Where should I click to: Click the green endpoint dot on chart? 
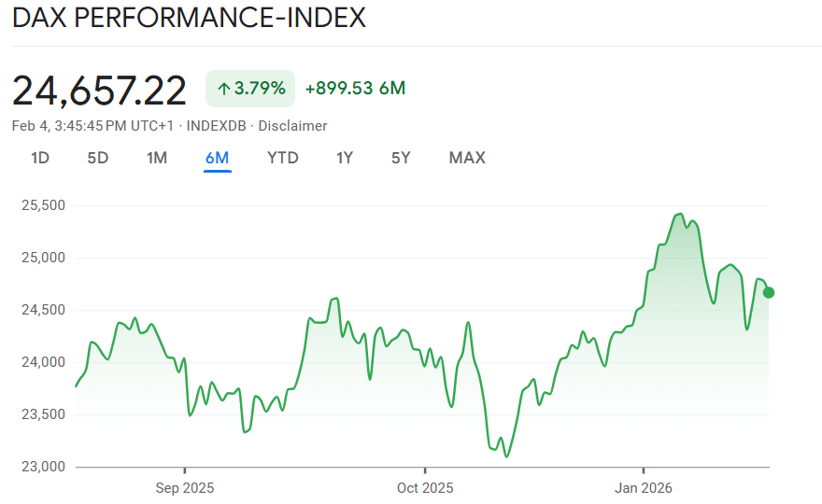[769, 292]
